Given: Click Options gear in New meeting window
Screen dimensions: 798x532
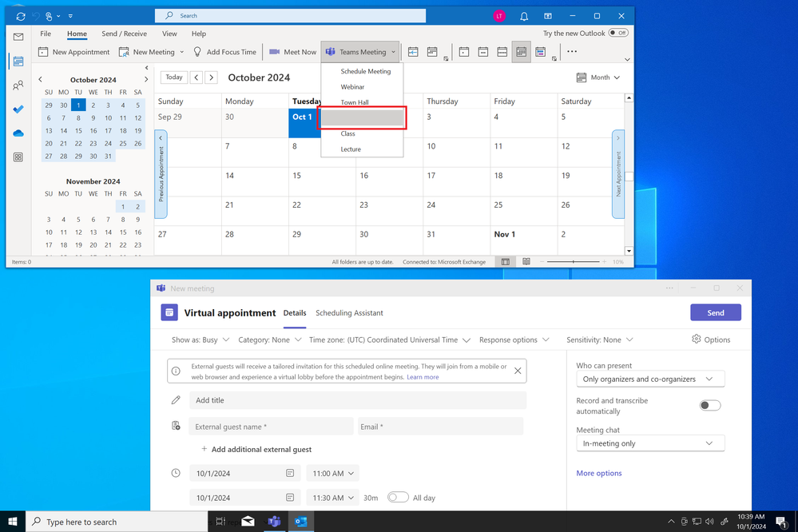Looking at the screenshot, I should [711, 339].
